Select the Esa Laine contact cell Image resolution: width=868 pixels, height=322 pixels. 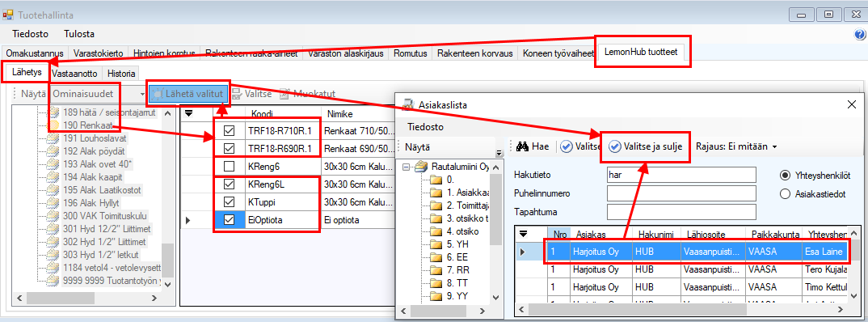click(x=825, y=252)
